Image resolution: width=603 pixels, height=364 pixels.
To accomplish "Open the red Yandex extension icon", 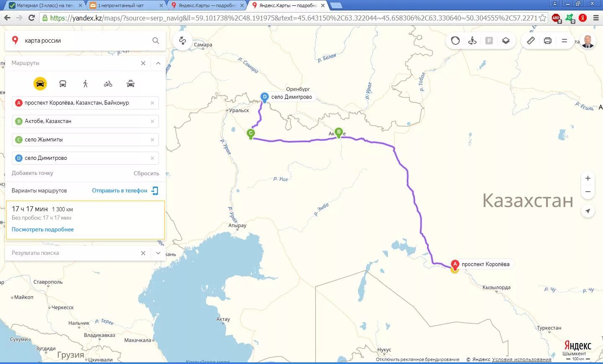I will coord(583,18).
